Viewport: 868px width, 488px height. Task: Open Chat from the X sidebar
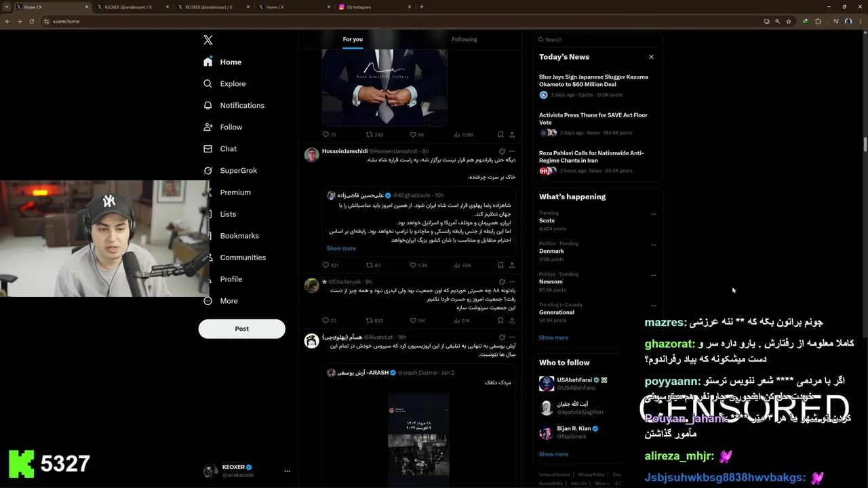coord(220,148)
